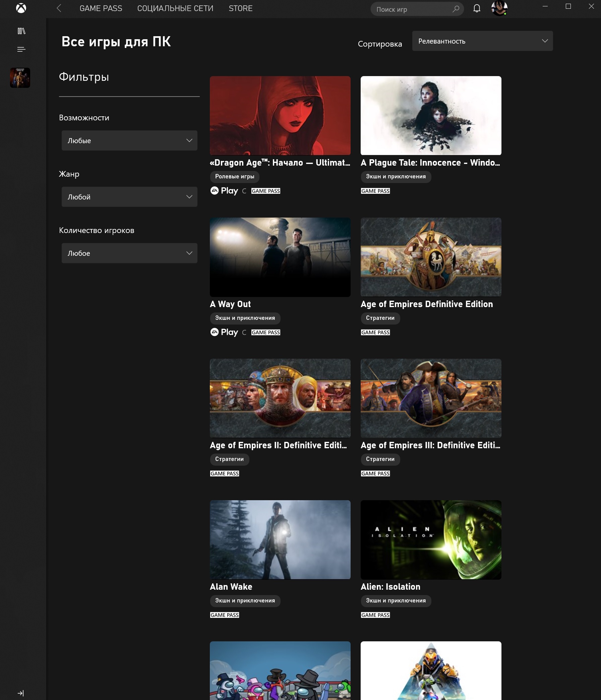Click Age of Empires II: Definitive title

tap(279, 446)
